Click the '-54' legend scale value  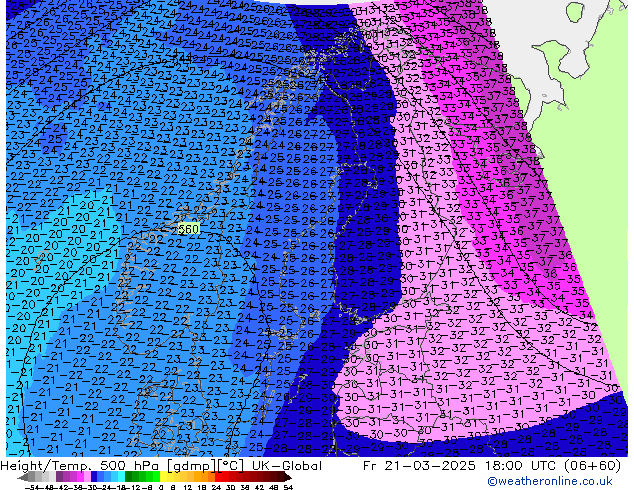[x=32, y=488]
